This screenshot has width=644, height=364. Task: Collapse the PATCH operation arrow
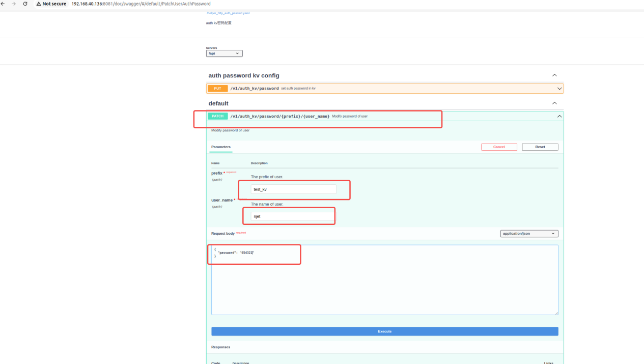click(559, 117)
